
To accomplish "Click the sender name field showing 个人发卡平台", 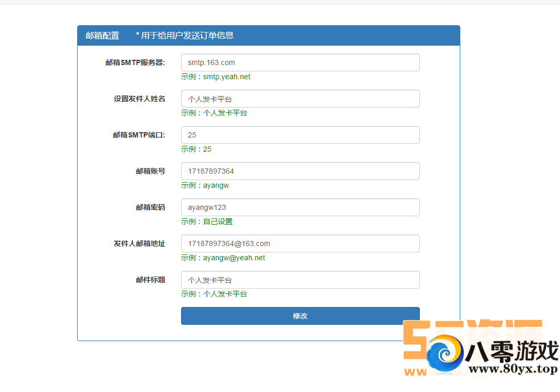I will click(x=300, y=99).
